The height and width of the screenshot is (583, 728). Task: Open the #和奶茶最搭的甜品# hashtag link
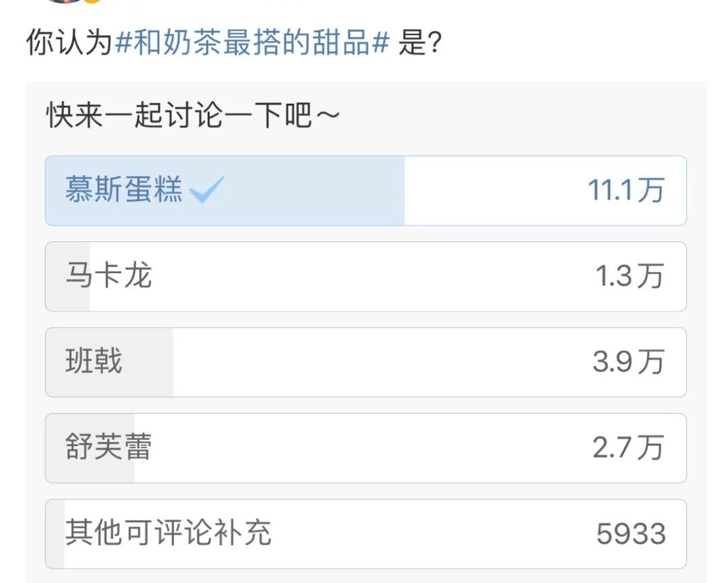coord(253,44)
